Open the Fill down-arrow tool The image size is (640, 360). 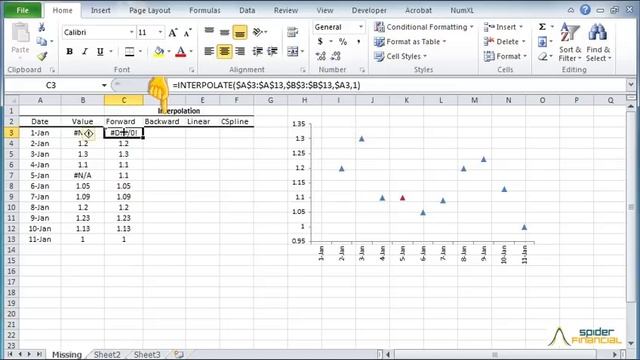pyautogui.click(x=542, y=41)
